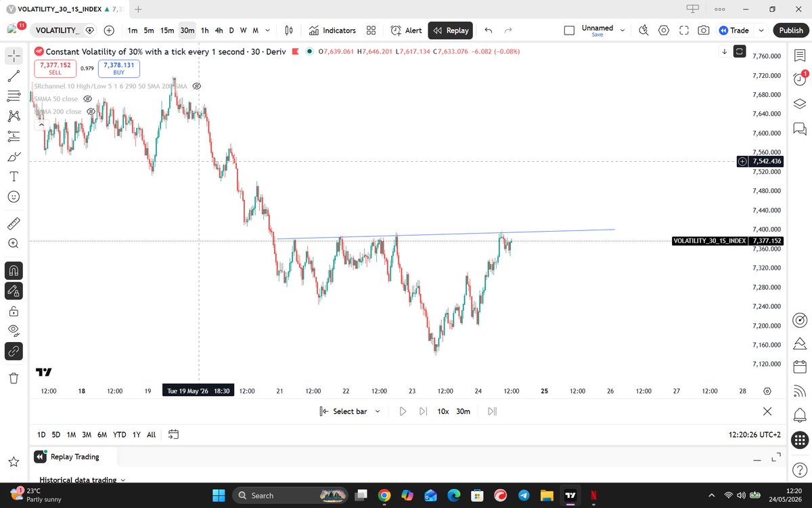Image resolution: width=812 pixels, height=508 pixels.
Task: Collapse the indicator legend arrow
Action: pos(41,125)
